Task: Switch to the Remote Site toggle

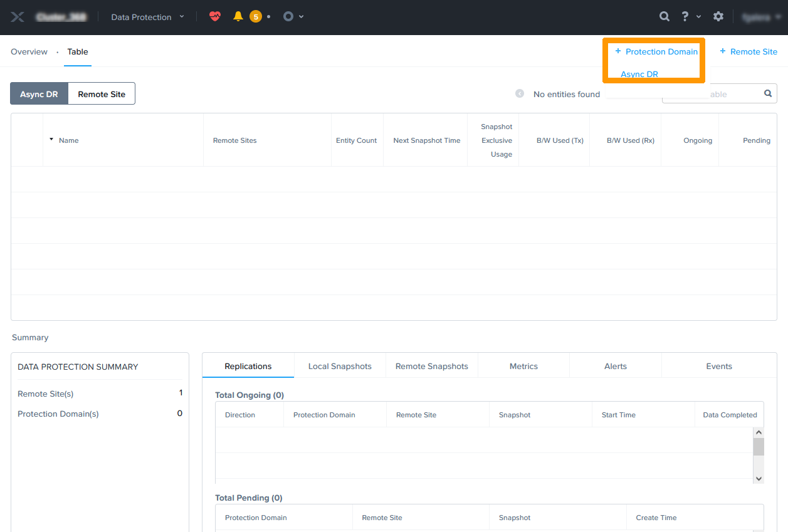Action: point(102,94)
